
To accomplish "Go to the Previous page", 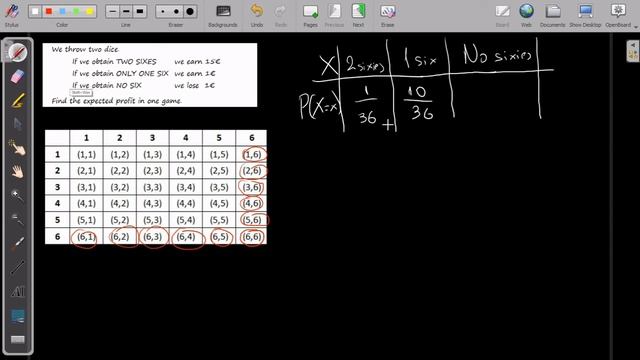I will point(334,15).
